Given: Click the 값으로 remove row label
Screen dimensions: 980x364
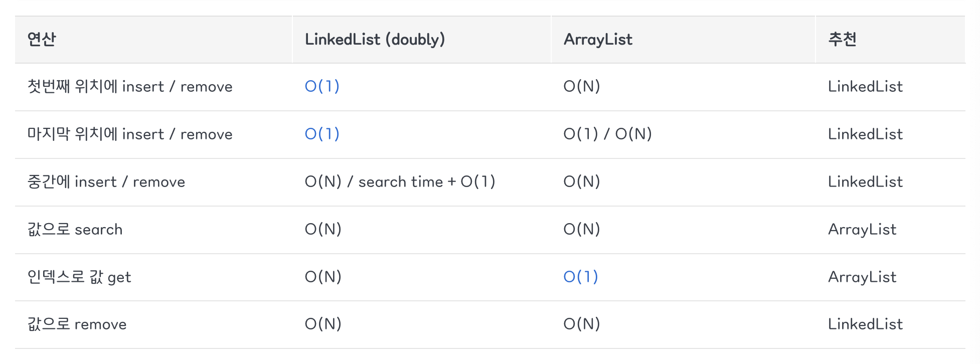Looking at the screenshot, I should (x=77, y=324).
